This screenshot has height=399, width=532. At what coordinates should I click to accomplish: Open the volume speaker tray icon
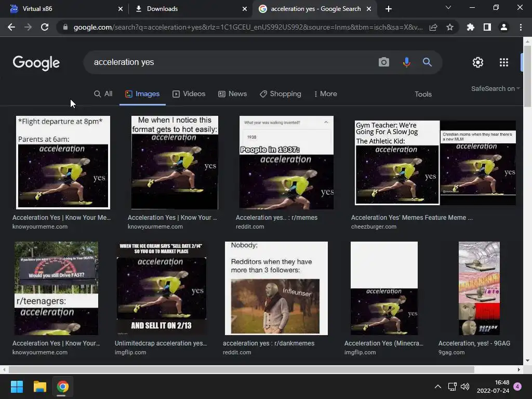coord(465,387)
